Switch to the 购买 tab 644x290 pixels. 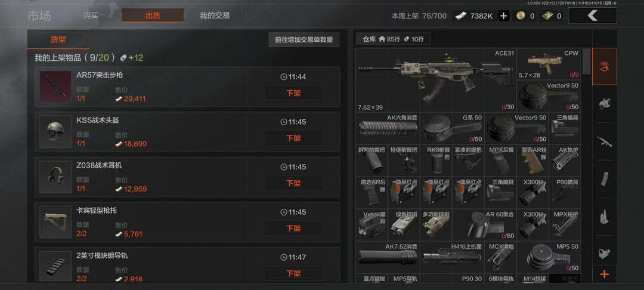pos(91,16)
